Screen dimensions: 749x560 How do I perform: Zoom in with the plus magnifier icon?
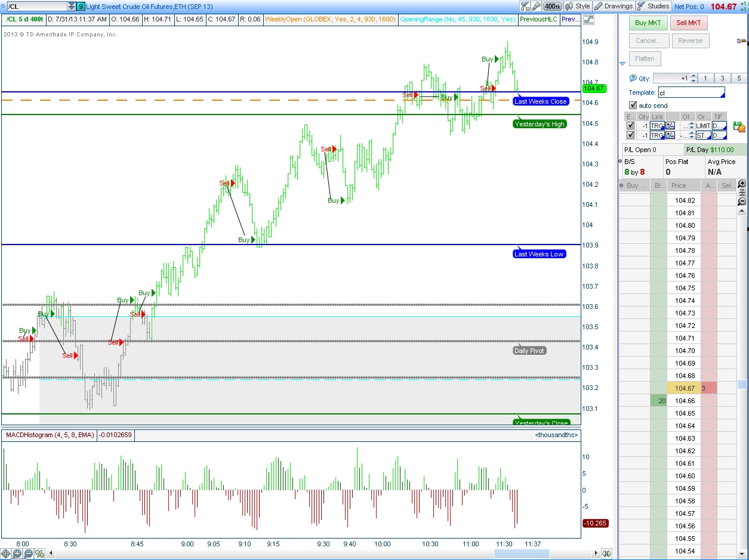pyautogui.click(x=17, y=553)
